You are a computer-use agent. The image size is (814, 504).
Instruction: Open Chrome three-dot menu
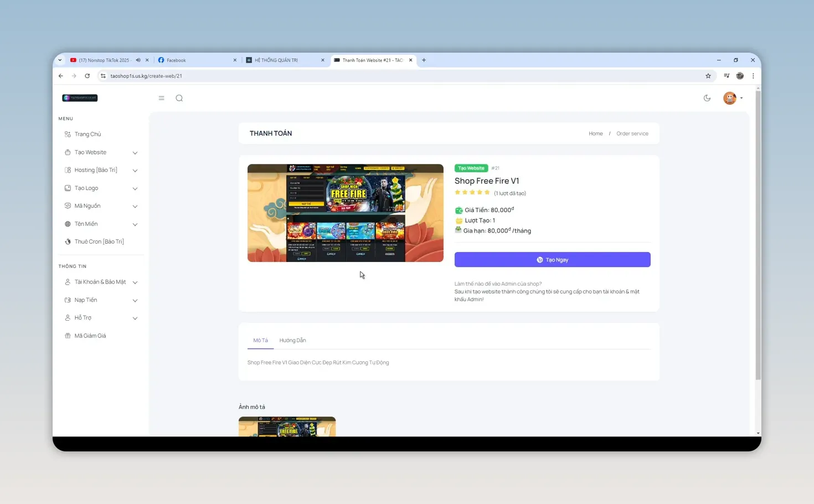[x=753, y=76]
